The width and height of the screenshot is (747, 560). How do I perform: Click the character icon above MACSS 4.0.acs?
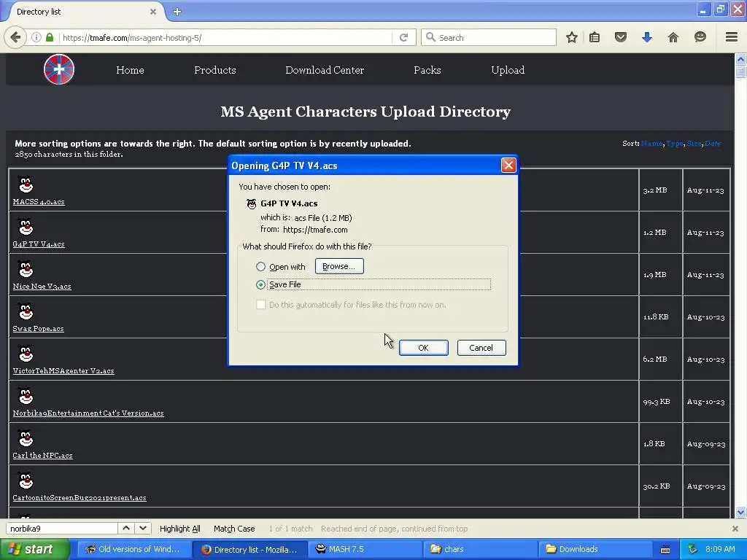[x=26, y=184]
